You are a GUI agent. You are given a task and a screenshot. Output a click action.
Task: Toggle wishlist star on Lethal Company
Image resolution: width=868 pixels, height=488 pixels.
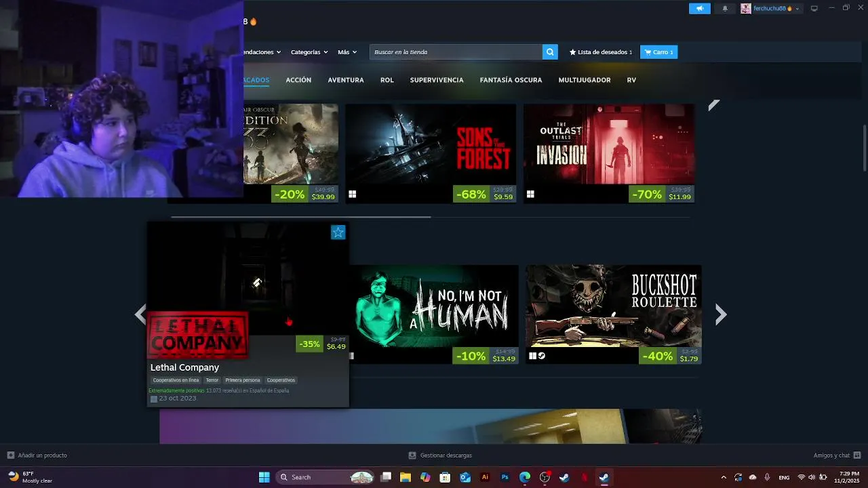[x=338, y=232]
